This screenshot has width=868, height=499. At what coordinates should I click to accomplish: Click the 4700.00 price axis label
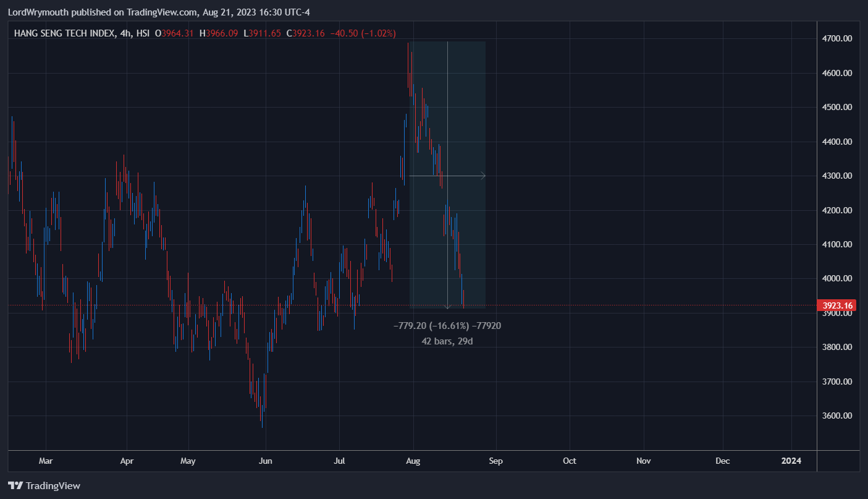tap(838, 39)
